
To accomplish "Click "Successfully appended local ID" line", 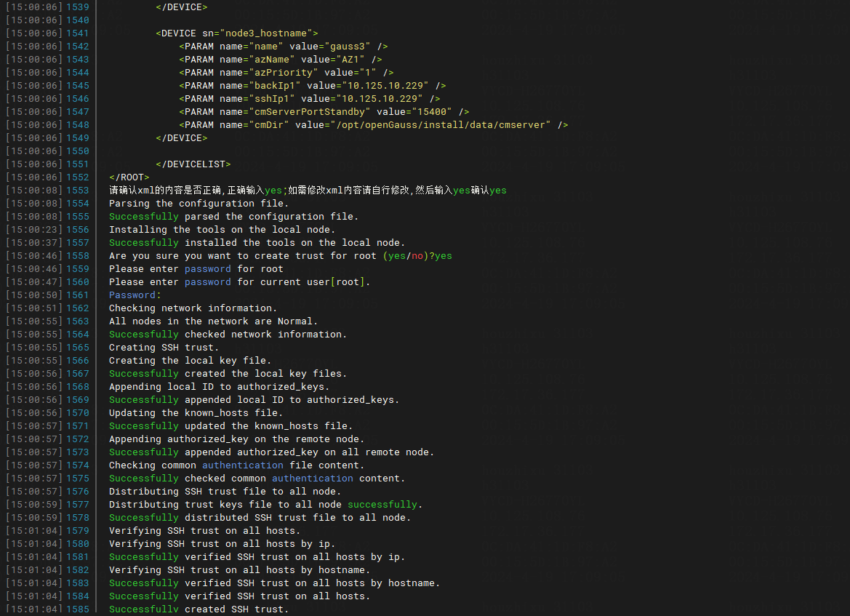I will [254, 399].
